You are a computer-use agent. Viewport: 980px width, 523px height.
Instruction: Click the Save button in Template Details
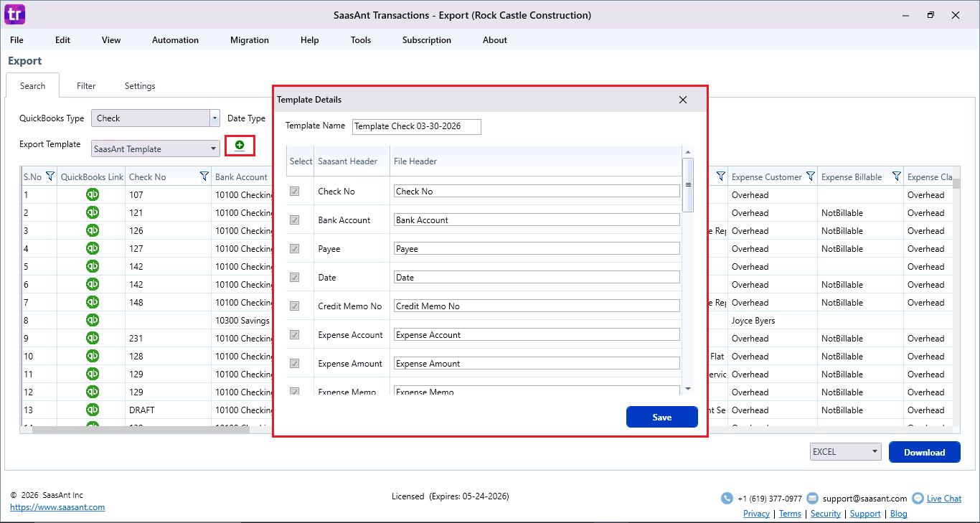(x=661, y=418)
